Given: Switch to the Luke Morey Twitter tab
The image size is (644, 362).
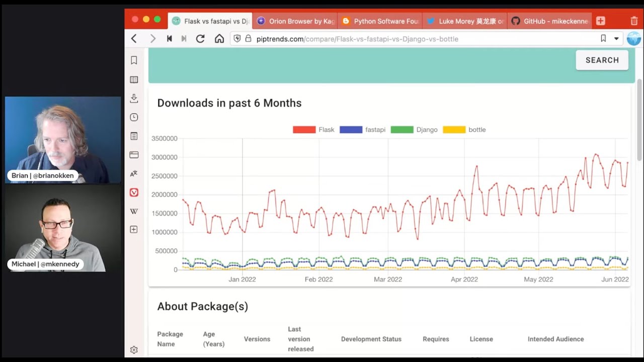Looking at the screenshot, I should [x=465, y=21].
